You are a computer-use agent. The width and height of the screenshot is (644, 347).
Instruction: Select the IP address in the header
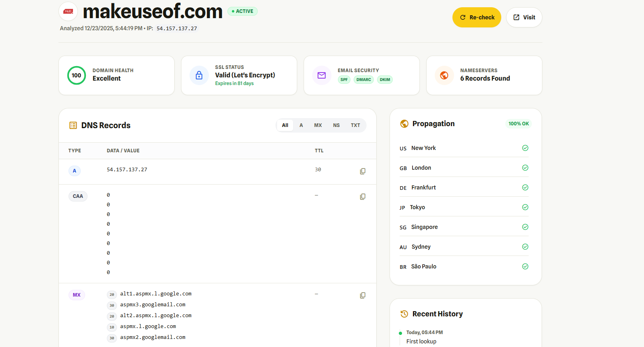pos(177,29)
